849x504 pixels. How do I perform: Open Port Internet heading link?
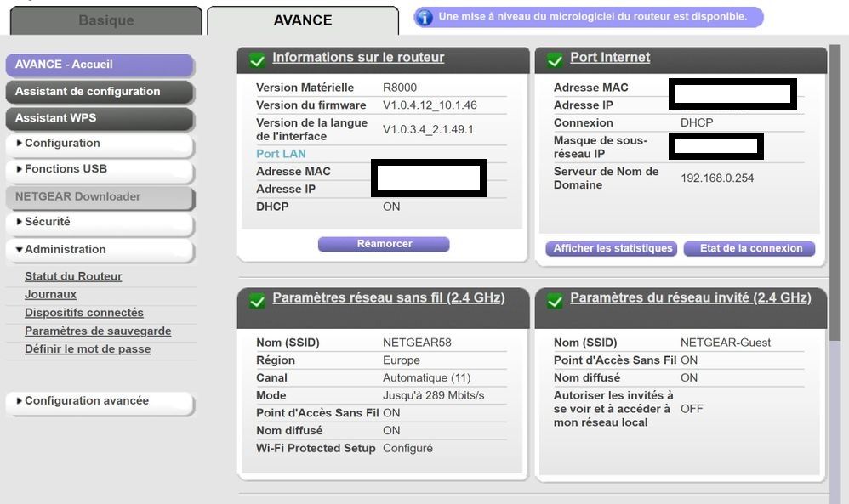pos(610,57)
